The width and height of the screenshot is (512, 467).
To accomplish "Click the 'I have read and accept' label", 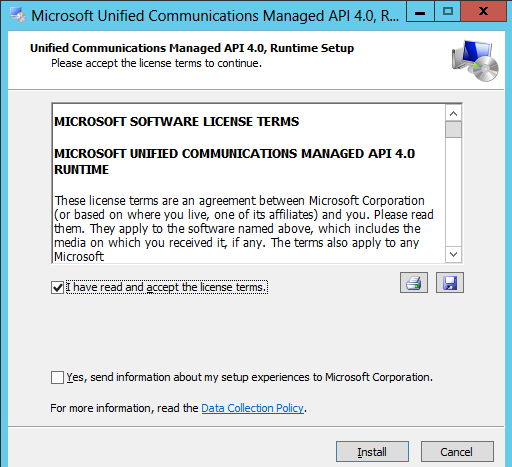I will coord(166,287).
